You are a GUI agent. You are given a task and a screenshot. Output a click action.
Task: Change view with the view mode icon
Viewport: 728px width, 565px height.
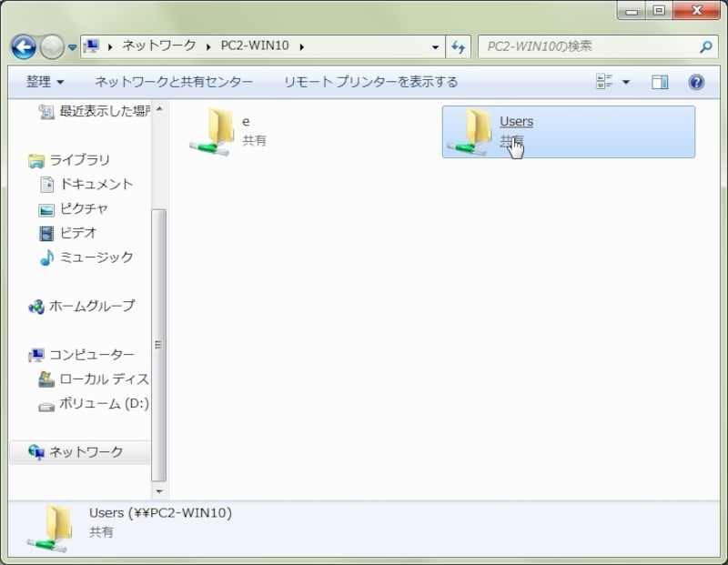(x=605, y=82)
